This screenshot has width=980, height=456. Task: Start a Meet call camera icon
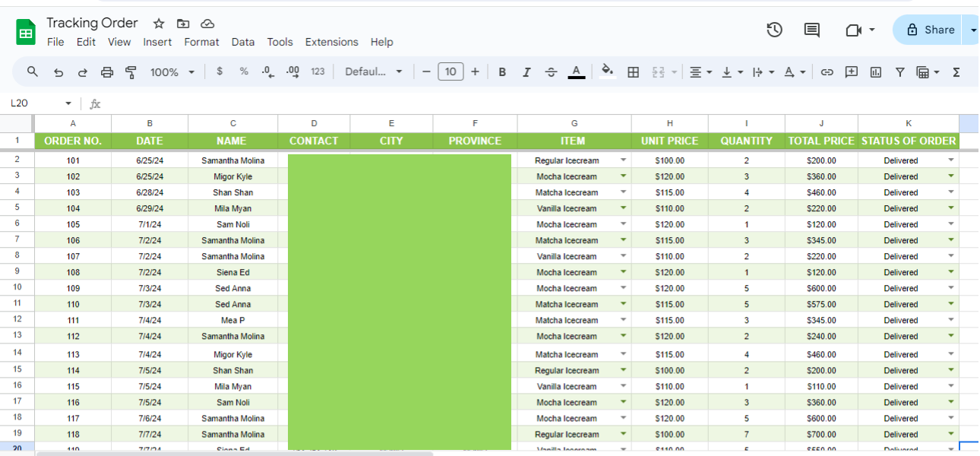point(853,30)
